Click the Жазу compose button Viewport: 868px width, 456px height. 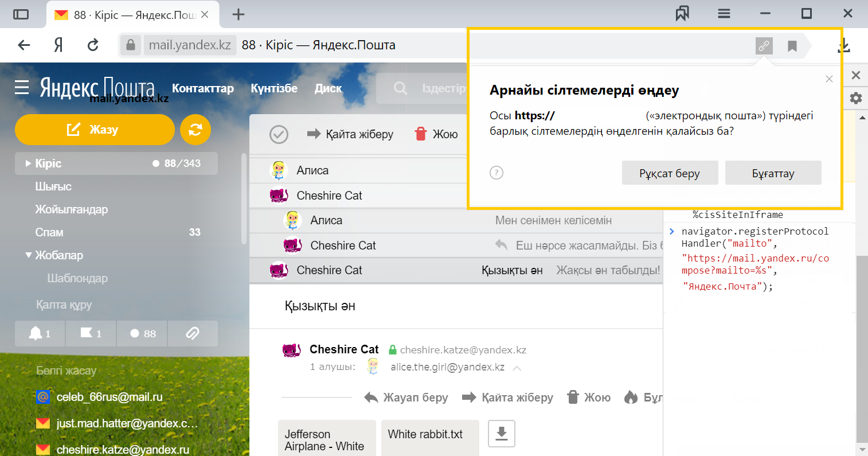pos(95,130)
